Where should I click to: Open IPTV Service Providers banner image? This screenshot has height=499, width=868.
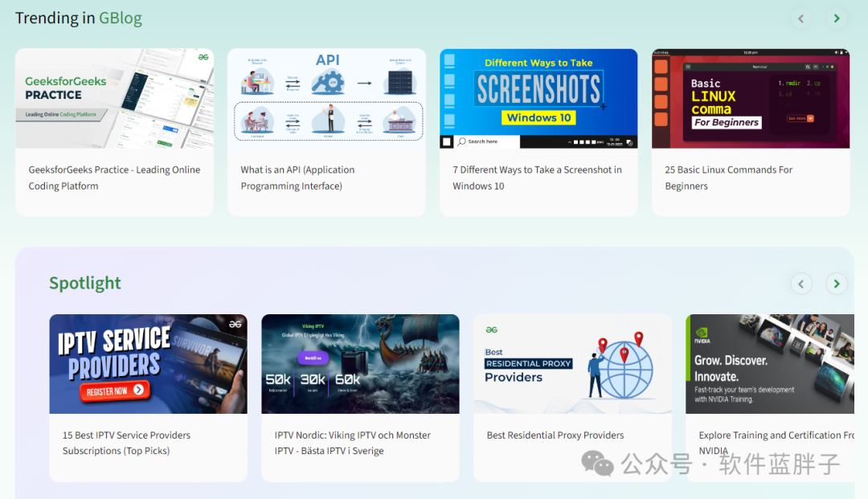coord(149,364)
